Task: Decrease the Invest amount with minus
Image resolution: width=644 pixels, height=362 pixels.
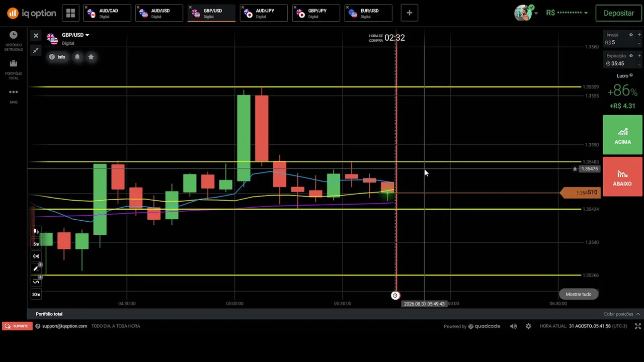Action: tap(639, 43)
